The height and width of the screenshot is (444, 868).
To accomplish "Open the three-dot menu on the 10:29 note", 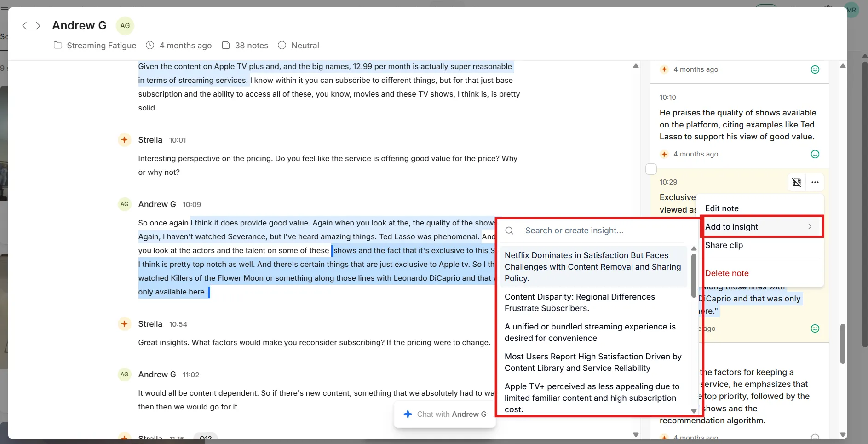I will (x=815, y=182).
